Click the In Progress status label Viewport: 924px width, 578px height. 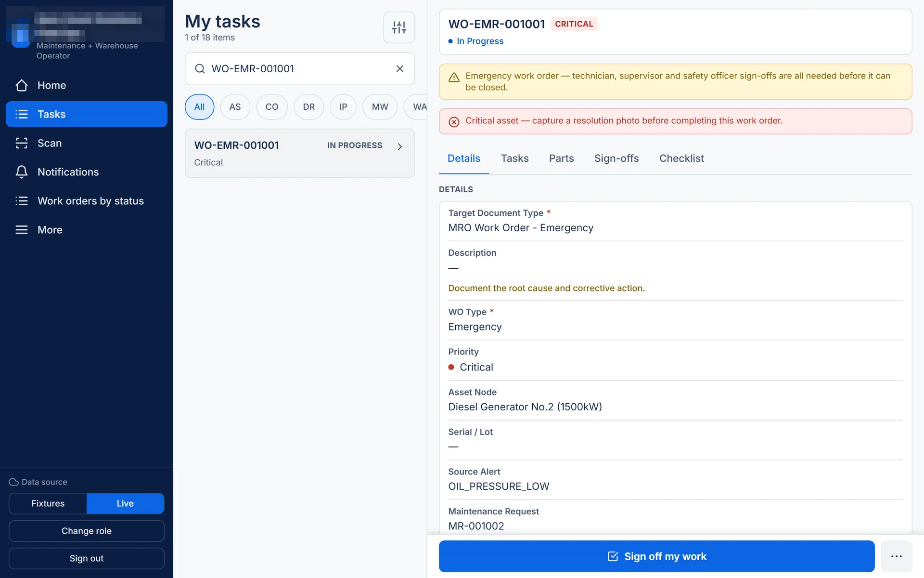(x=480, y=41)
